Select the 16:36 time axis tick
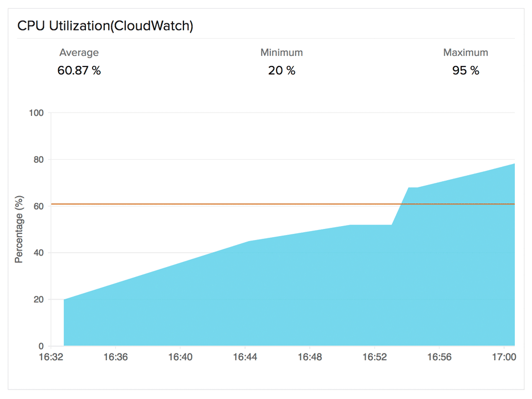532x399 pixels. [115, 358]
